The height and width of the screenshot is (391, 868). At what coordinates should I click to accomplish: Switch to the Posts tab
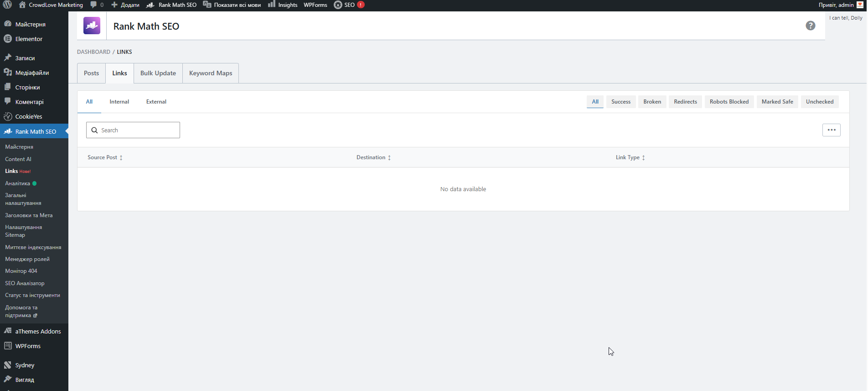[x=91, y=73]
